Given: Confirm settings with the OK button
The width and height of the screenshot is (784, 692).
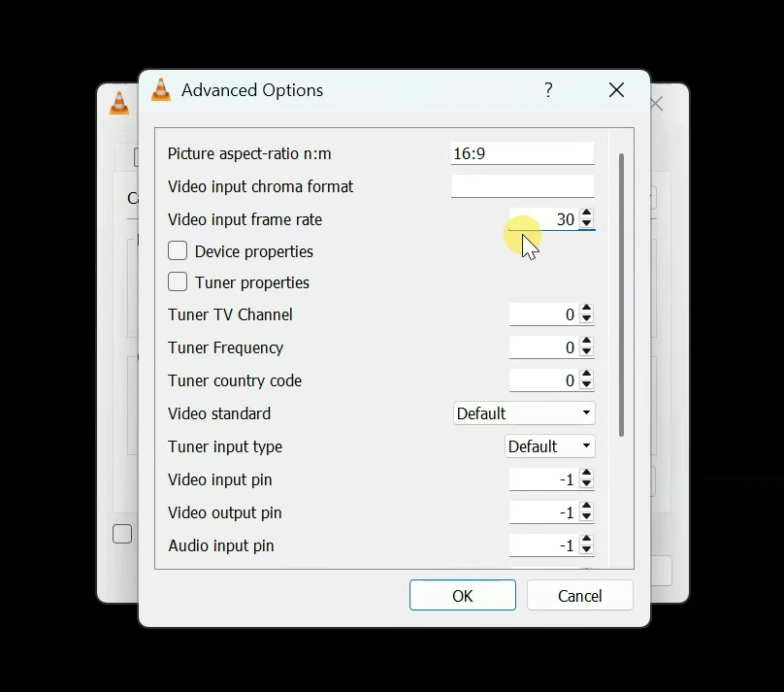Looking at the screenshot, I should pyautogui.click(x=463, y=596).
